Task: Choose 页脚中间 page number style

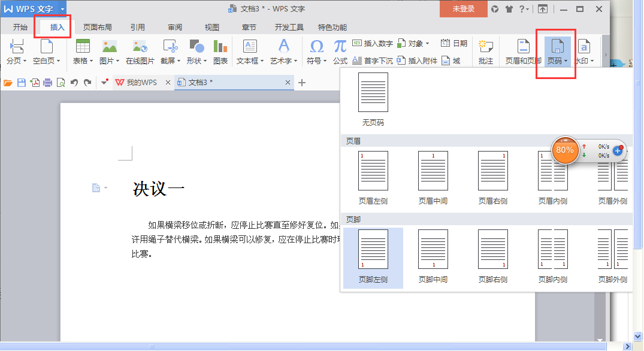Action: pyautogui.click(x=433, y=258)
